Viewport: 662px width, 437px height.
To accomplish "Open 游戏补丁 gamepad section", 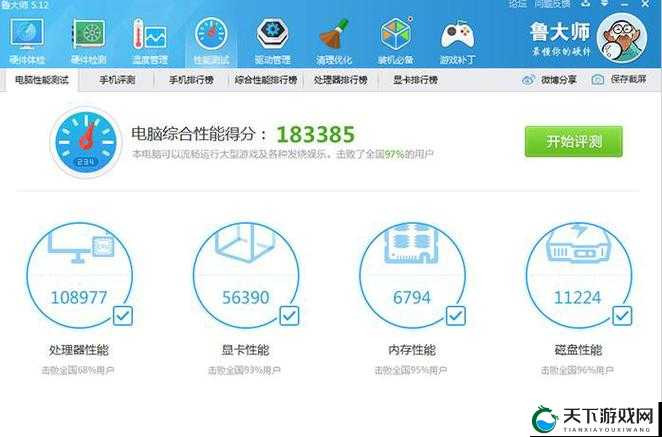I will tap(458, 41).
